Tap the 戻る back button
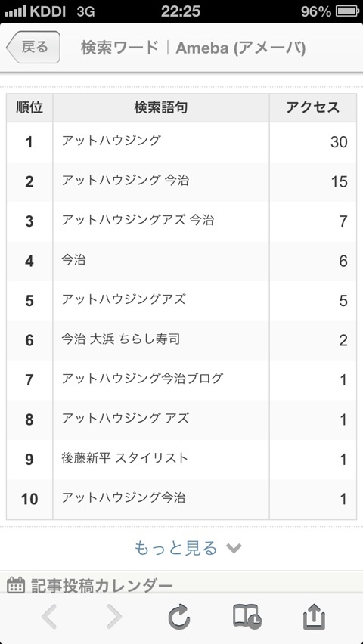Viewport: 363px width, 644px height. click(33, 47)
